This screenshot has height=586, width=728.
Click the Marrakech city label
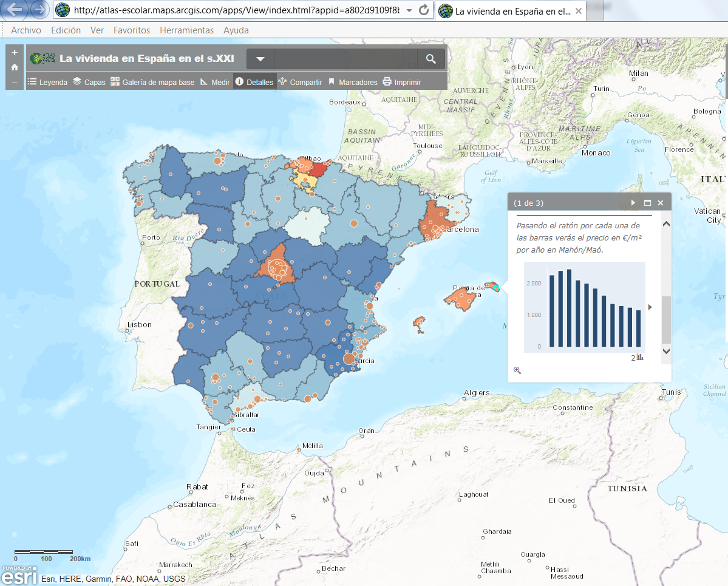point(175,565)
